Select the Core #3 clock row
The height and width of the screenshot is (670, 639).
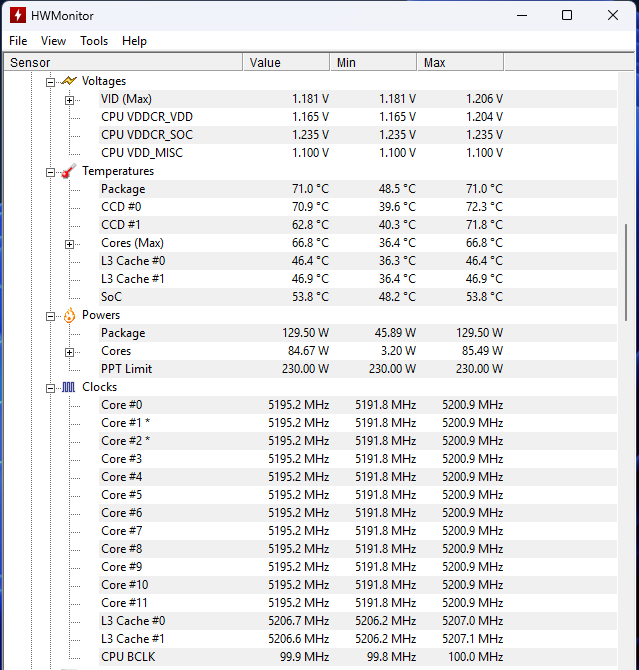pos(358,458)
